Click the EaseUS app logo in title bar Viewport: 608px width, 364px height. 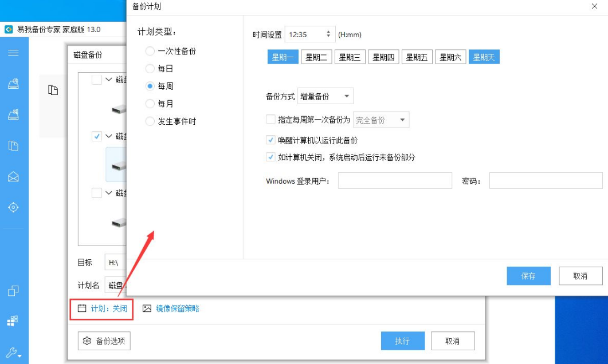pos(9,29)
